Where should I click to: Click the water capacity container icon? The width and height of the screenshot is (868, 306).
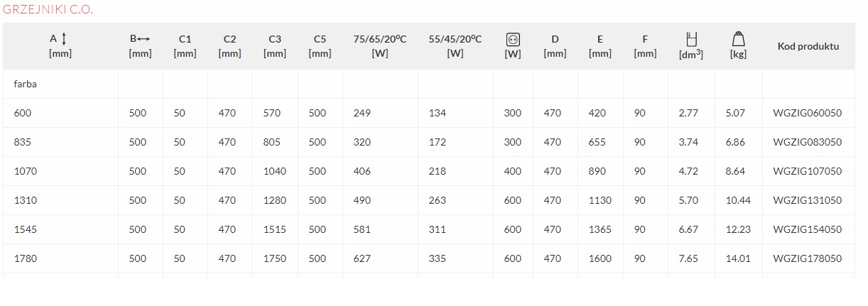[693, 39]
